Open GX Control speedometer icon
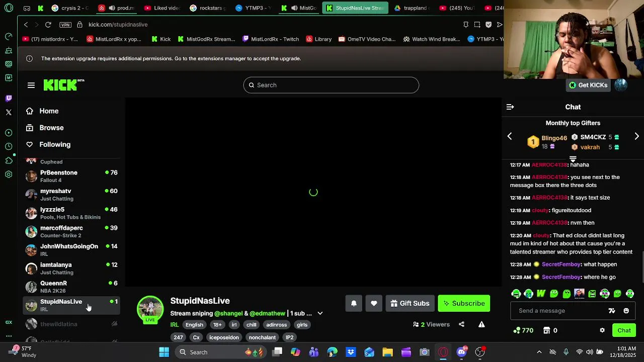 tap(9, 37)
